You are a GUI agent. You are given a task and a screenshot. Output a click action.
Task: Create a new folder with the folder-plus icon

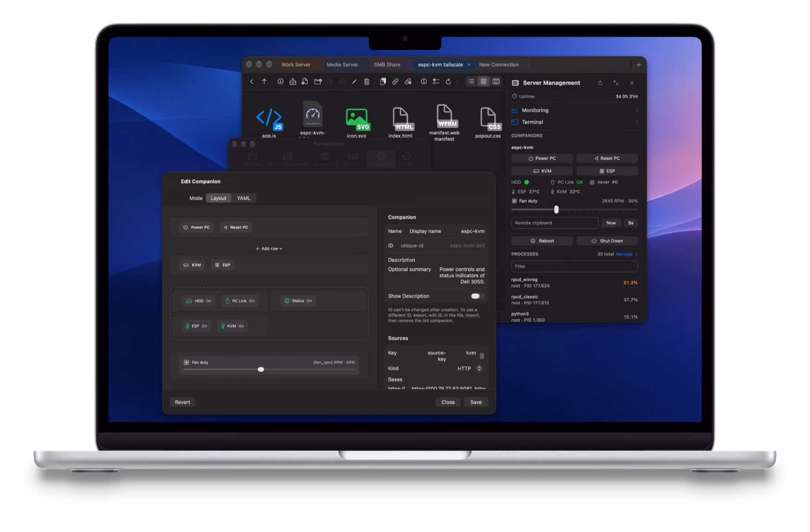pyautogui.click(x=318, y=82)
